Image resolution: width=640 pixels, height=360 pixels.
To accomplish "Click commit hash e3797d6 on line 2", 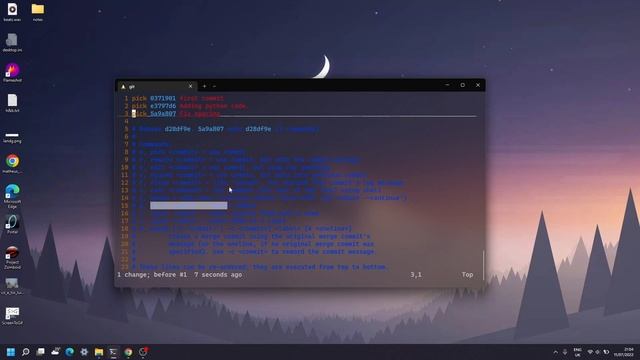I will click(163, 106).
